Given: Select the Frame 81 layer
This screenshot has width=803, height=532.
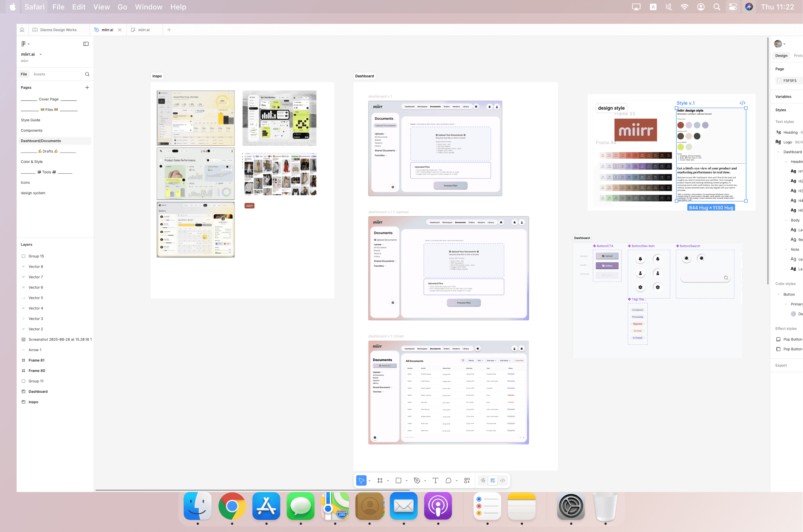Looking at the screenshot, I should 37,360.
